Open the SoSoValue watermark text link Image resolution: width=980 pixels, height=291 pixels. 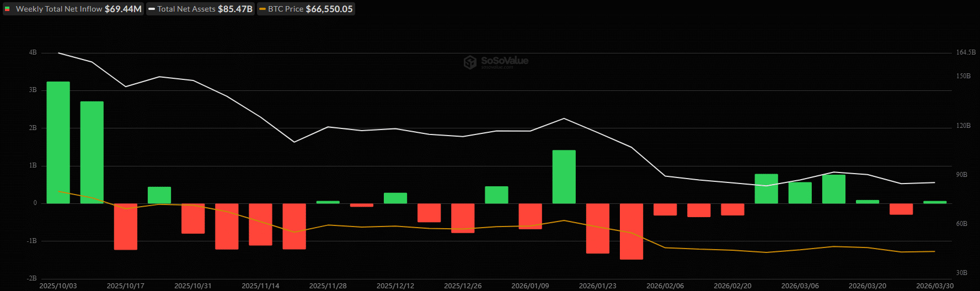[504, 61]
